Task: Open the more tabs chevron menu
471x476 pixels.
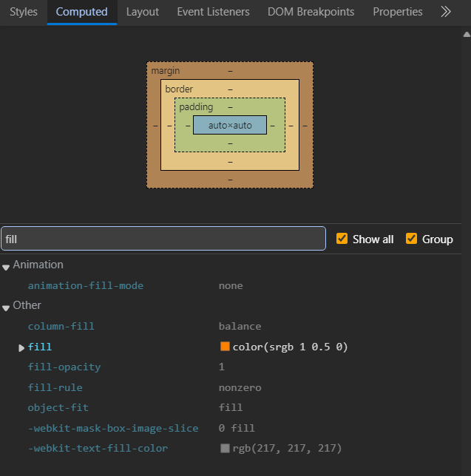Action: tap(445, 12)
